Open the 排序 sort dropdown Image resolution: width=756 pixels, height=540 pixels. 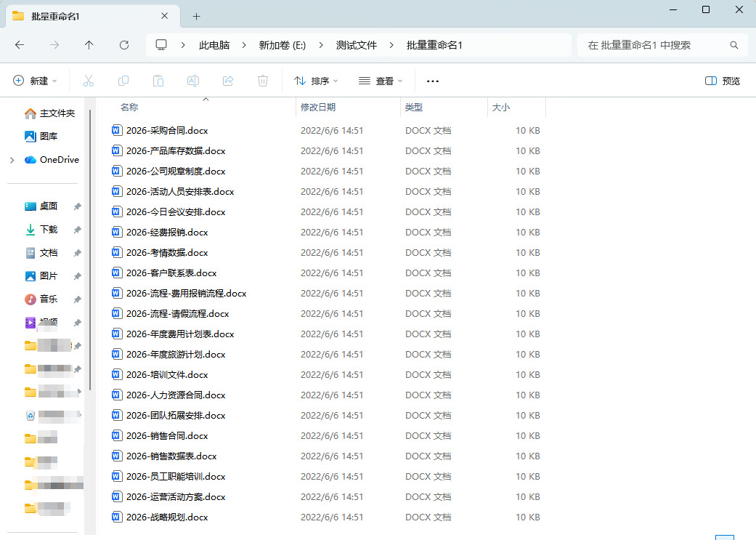[316, 81]
